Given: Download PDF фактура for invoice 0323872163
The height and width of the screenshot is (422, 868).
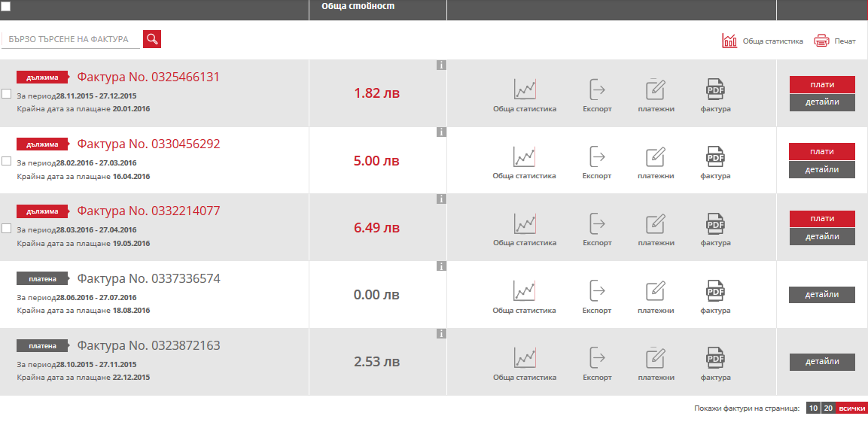Looking at the screenshot, I should coord(715,357).
